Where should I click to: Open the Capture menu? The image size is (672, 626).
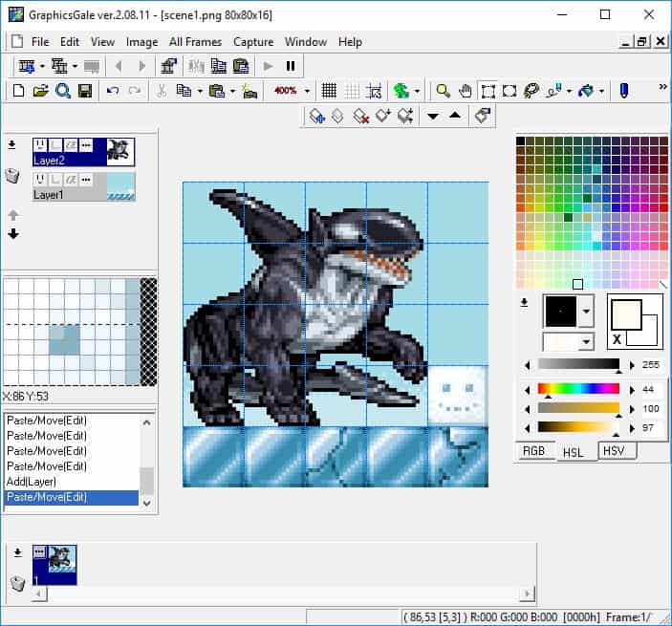point(253,42)
